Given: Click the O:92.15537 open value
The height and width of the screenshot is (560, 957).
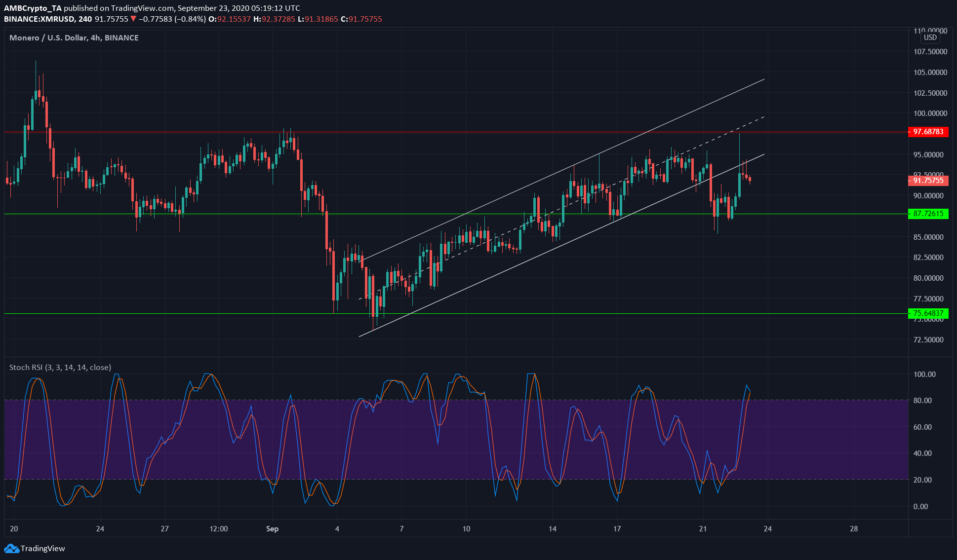Looking at the screenshot, I should 230,19.
